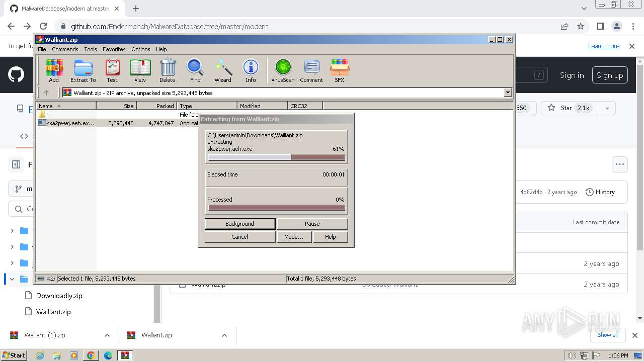Screen dimensions: 644x362
Task: Expand Walliant.zip download item options
Action: coord(224,335)
